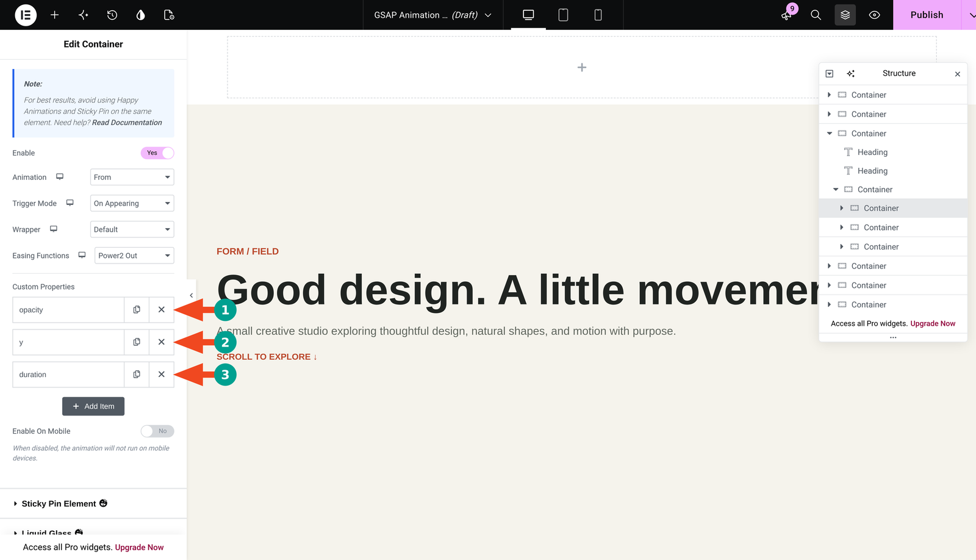The height and width of the screenshot is (560, 976).
Task: Click Upgrade Now in Structure panel
Action: pyautogui.click(x=933, y=323)
